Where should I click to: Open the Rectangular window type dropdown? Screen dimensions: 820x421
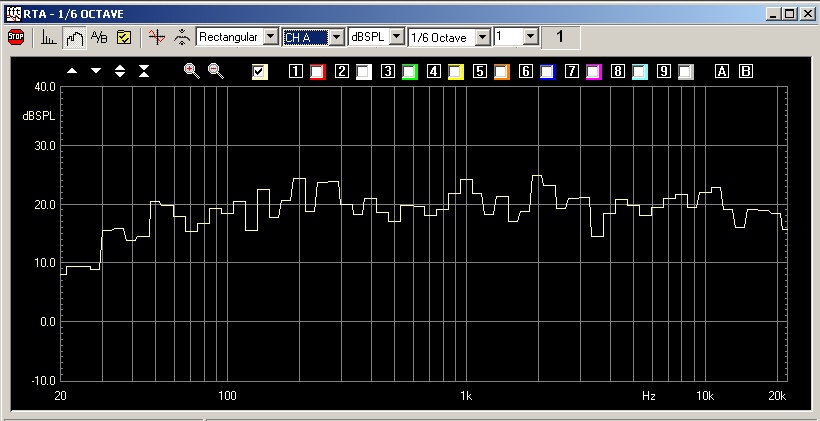point(269,36)
